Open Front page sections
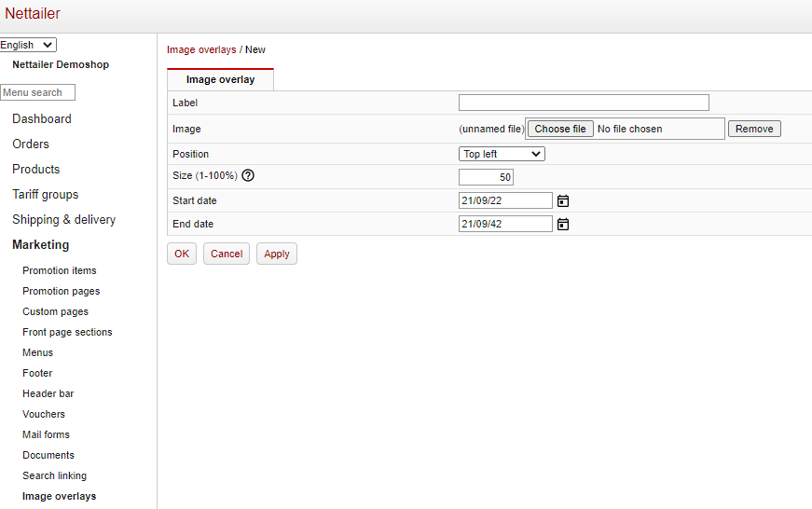 coord(67,333)
